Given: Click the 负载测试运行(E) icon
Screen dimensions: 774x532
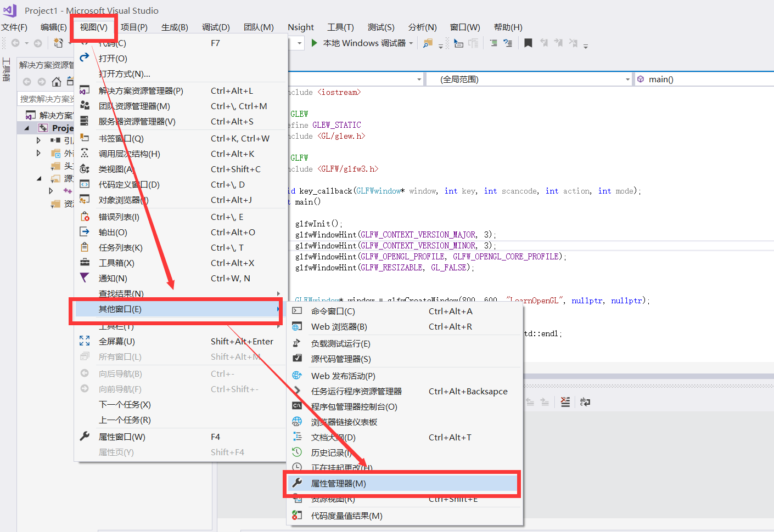Looking at the screenshot, I should pyautogui.click(x=297, y=343).
